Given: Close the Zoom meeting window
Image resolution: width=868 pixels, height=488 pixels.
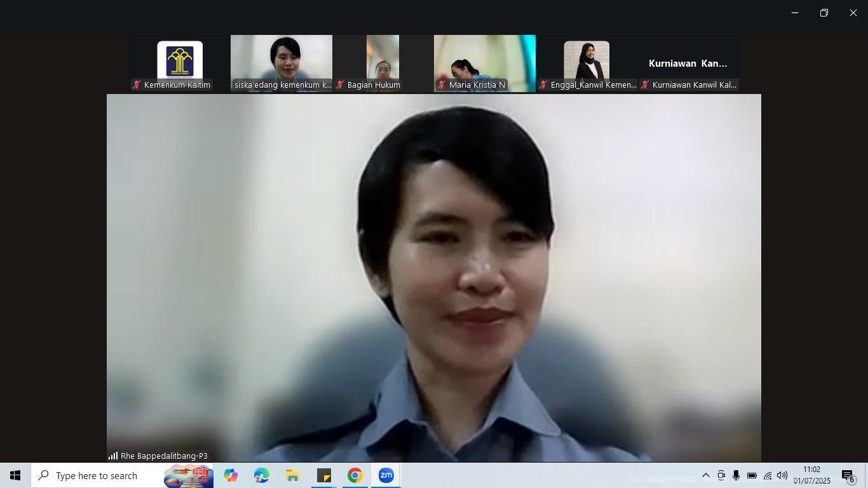Looking at the screenshot, I should [x=853, y=13].
